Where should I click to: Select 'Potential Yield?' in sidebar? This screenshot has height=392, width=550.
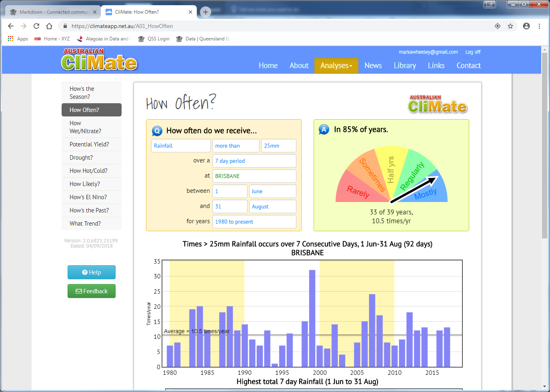click(89, 144)
